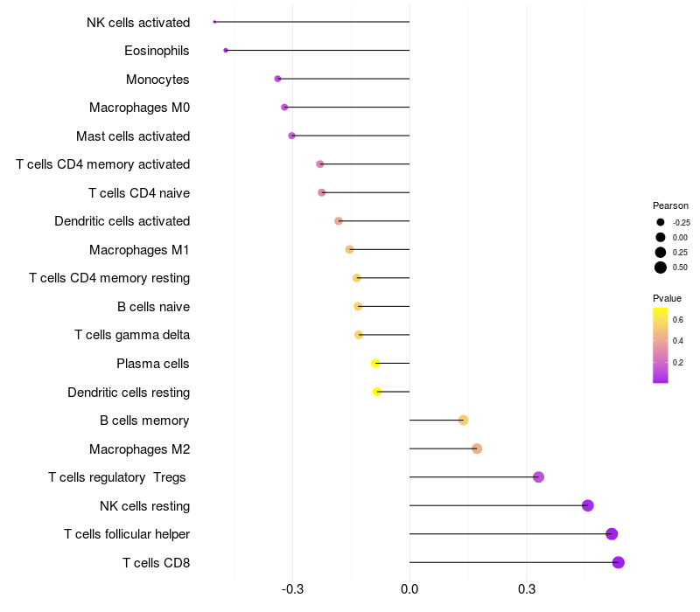Click the Macrophages M2 data point
The width and height of the screenshot is (700, 612).
(477, 449)
